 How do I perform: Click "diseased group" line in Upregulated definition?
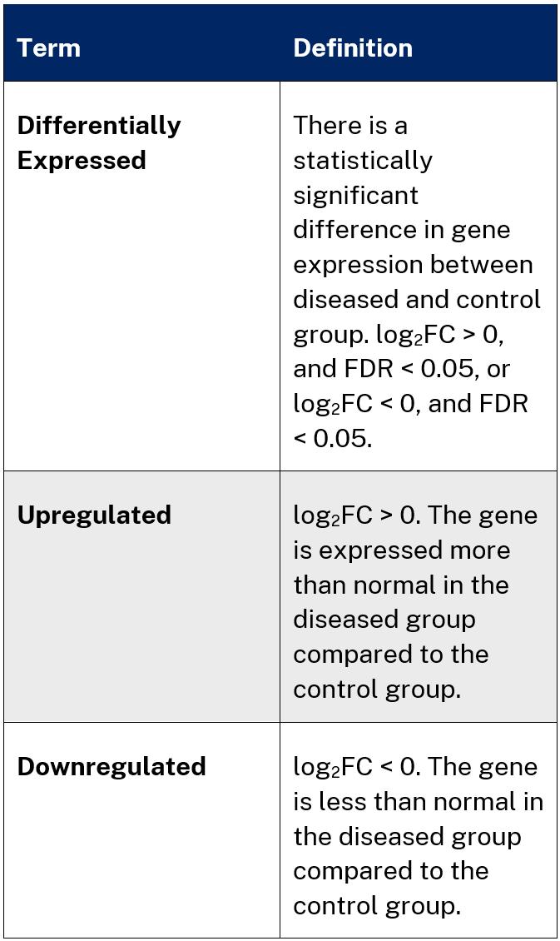coord(384,620)
